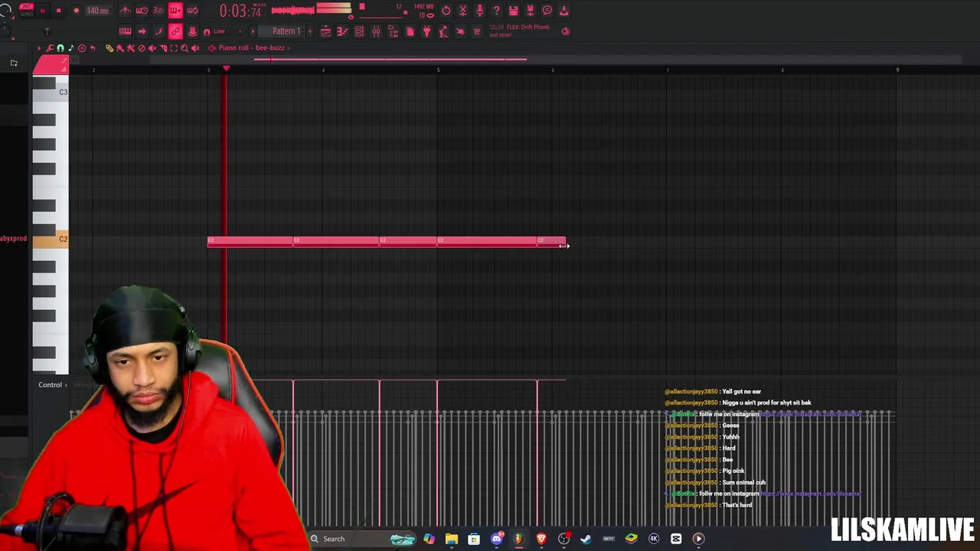Click the 0:03:74 time display
This screenshot has height=551, width=980.
pyautogui.click(x=240, y=11)
